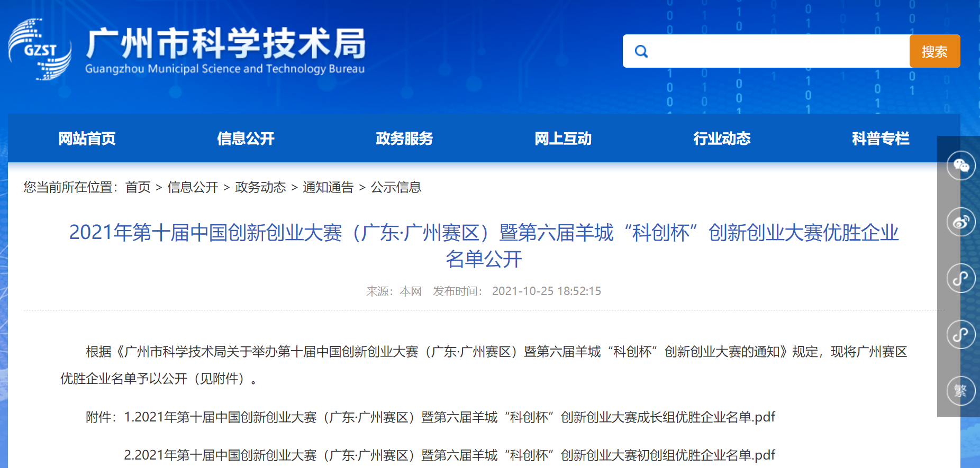Go to 通知通告 in breadcrumb
Image resolution: width=980 pixels, height=468 pixels.
point(328,187)
